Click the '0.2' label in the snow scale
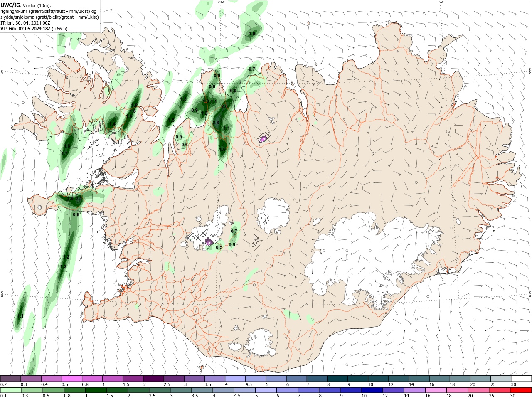Screen dimensions: 532x399 (x=3, y=384)
